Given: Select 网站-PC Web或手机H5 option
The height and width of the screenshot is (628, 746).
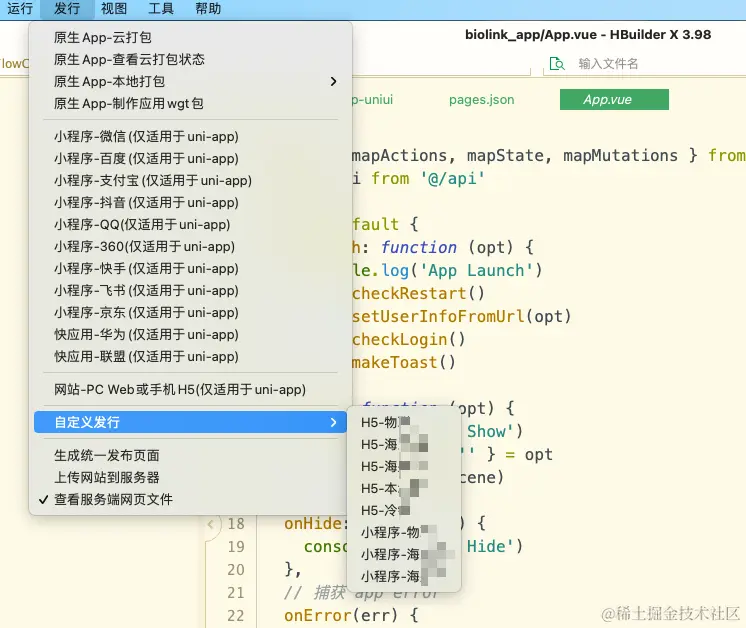Looking at the screenshot, I should pos(190,390).
